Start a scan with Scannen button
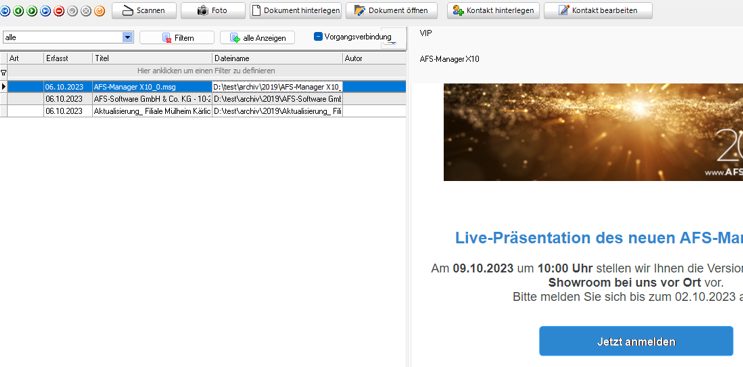This screenshot has height=367, width=743. (x=144, y=10)
